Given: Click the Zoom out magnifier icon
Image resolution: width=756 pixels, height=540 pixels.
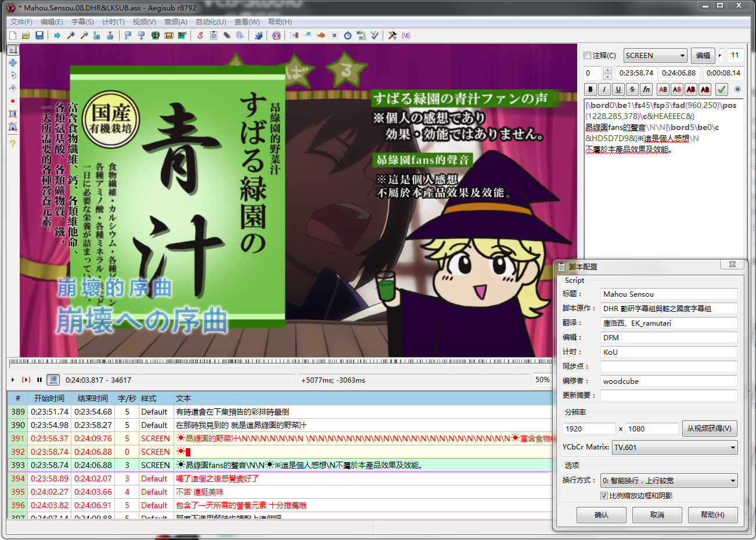Looking at the screenshot, I should pos(84,35).
